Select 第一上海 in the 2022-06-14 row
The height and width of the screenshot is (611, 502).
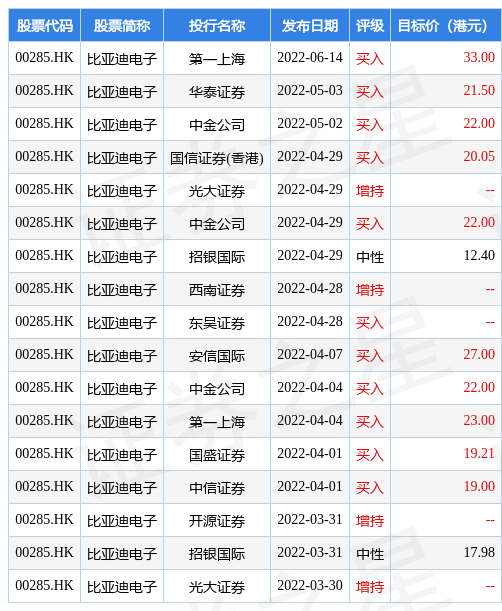click(x=217, y=59)
